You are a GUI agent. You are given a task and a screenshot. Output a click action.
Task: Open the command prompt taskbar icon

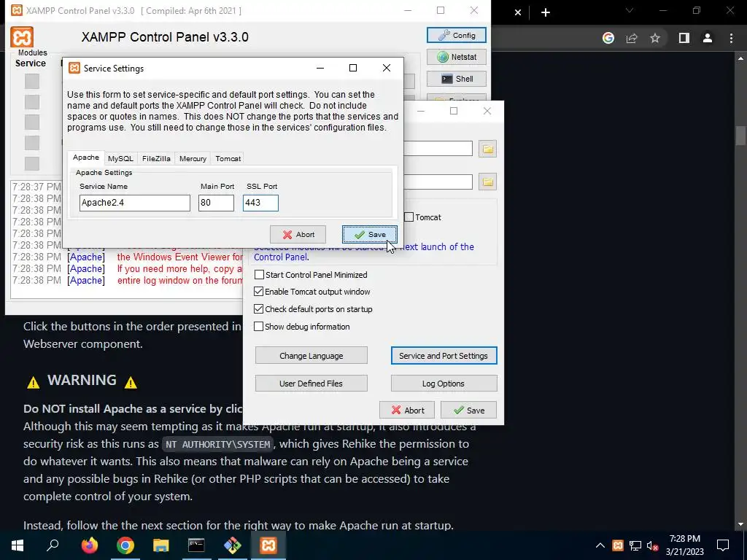pos(196,545)
